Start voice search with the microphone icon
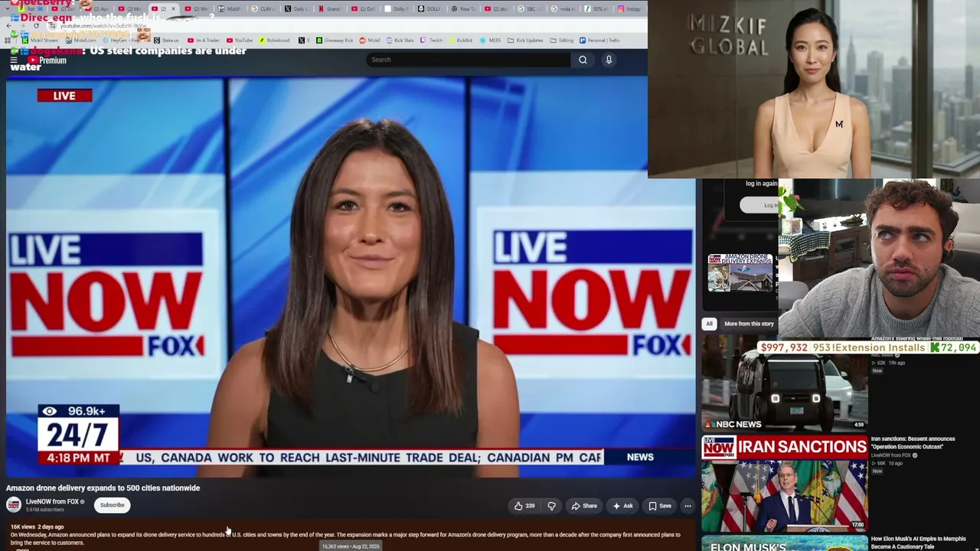 (609, 60)
